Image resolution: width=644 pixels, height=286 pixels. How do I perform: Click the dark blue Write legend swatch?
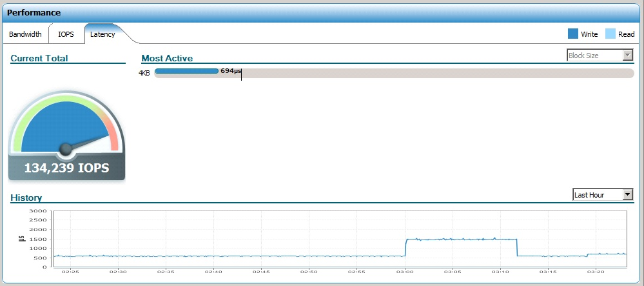[x=573, y=34]
